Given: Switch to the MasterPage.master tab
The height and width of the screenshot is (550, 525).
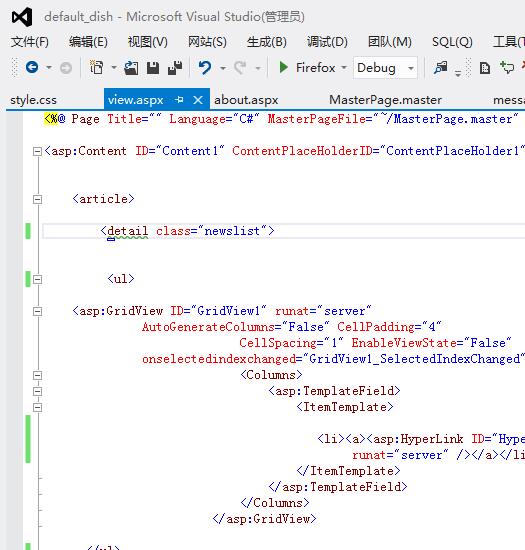Looking at the screenshot, I should (385, 100).
